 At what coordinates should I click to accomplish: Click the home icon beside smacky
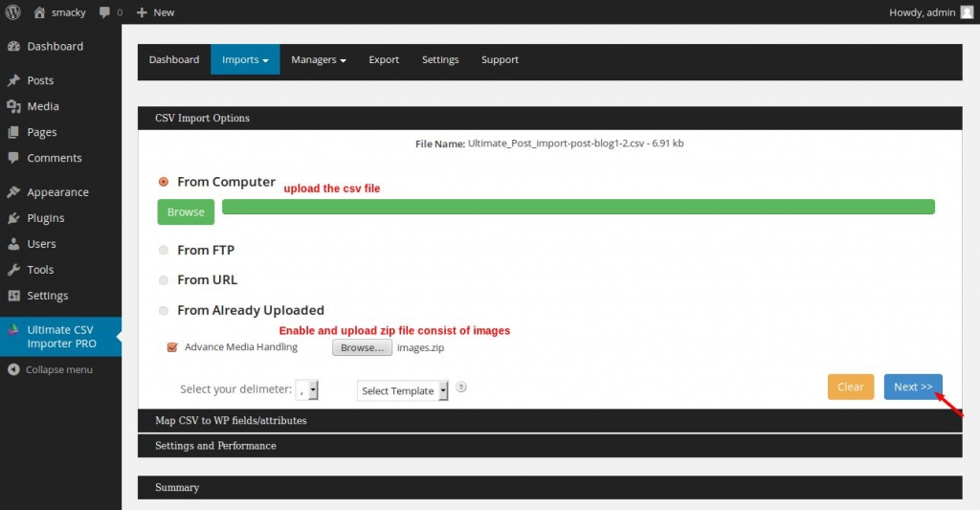tap(39, 11)
